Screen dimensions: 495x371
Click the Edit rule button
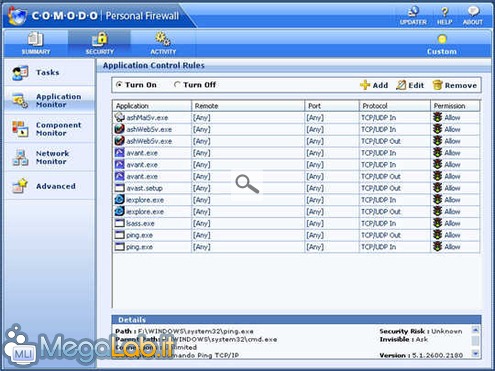[x=410, y=85]
